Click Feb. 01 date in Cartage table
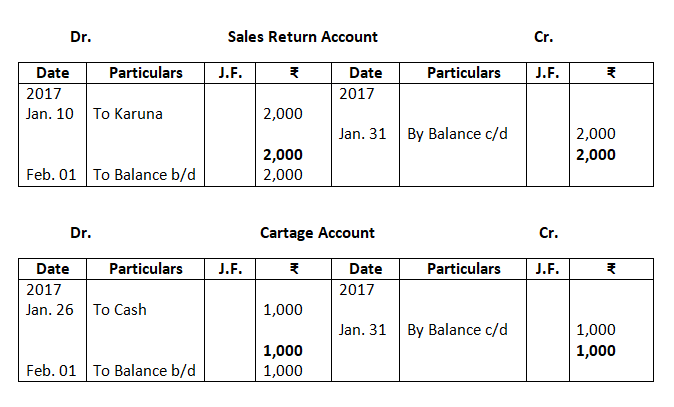Viewport: 674px width, 407px height. tap(51, 370)
